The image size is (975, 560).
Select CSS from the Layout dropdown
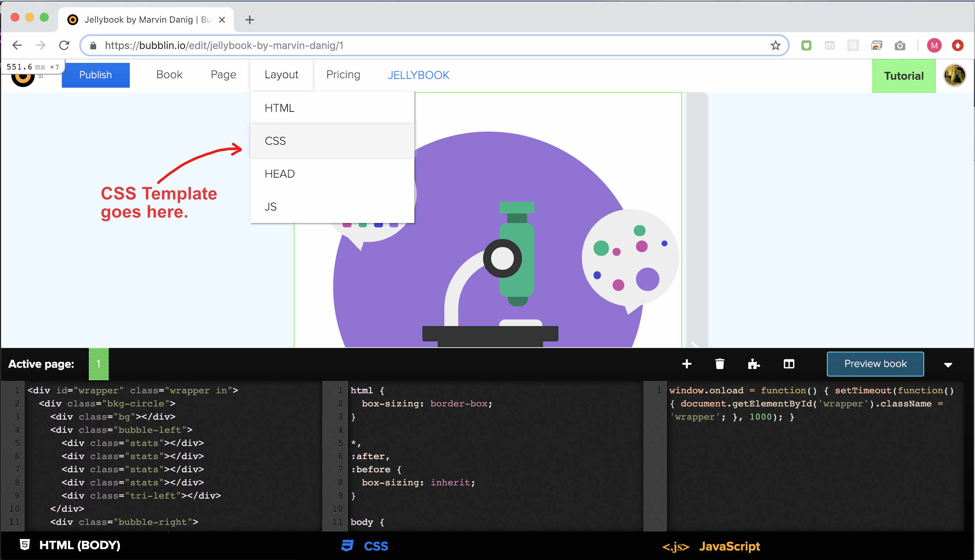275,141
